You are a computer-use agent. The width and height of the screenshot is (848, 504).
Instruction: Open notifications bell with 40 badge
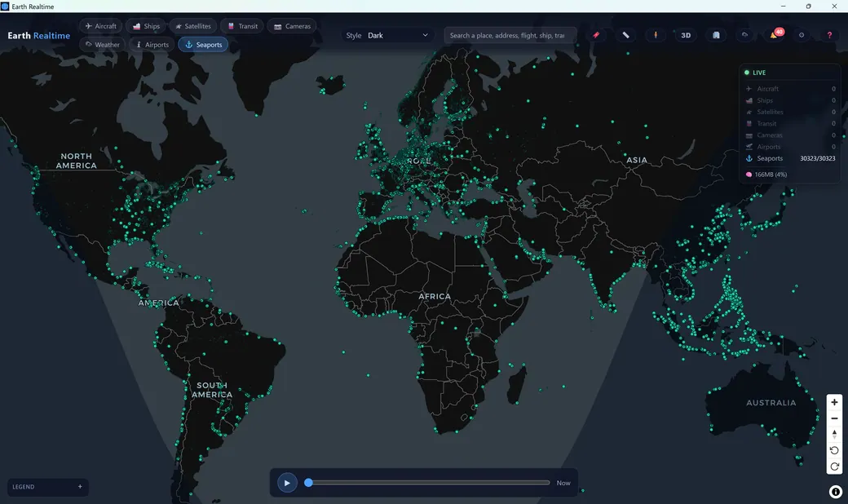point(775,34)
